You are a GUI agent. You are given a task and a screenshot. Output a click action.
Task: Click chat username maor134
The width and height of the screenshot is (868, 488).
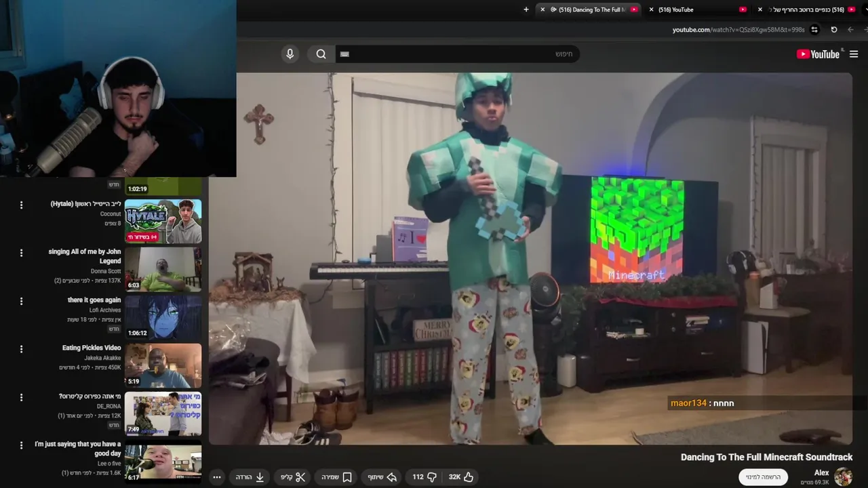(x=688, y=403)
